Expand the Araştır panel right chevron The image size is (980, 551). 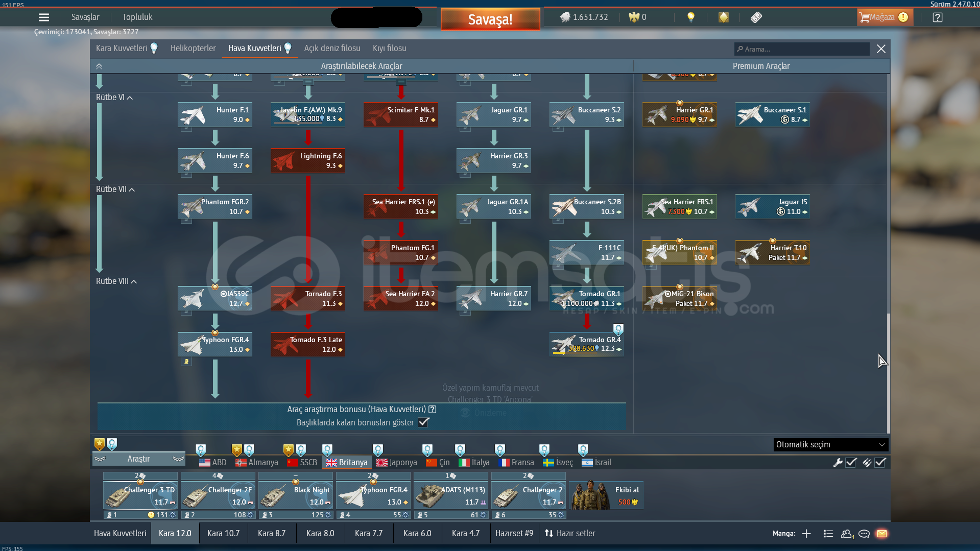click(178, 459)
